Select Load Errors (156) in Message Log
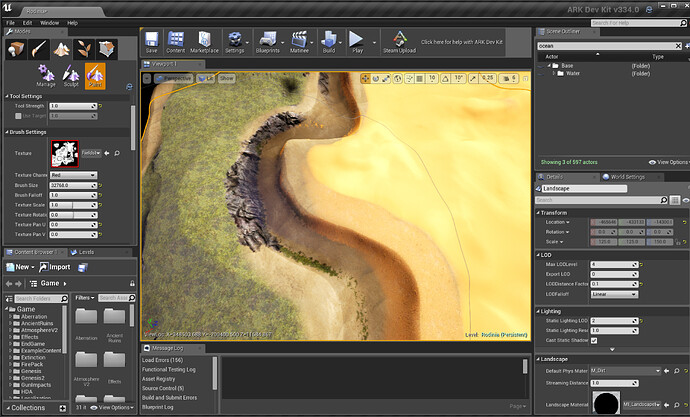Screen dimensions: 690x417 [x=162, y=360]
